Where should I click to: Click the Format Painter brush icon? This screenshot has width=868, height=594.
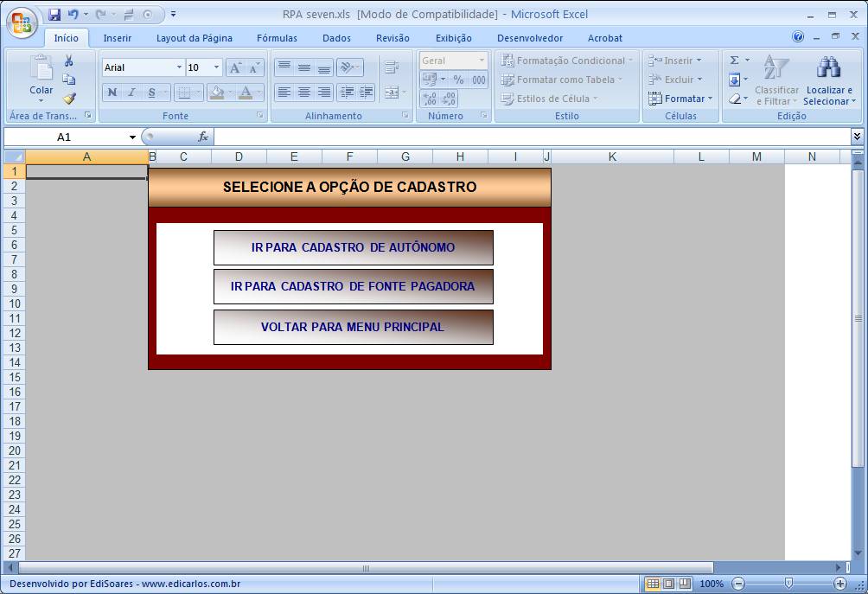coord(69,99)
